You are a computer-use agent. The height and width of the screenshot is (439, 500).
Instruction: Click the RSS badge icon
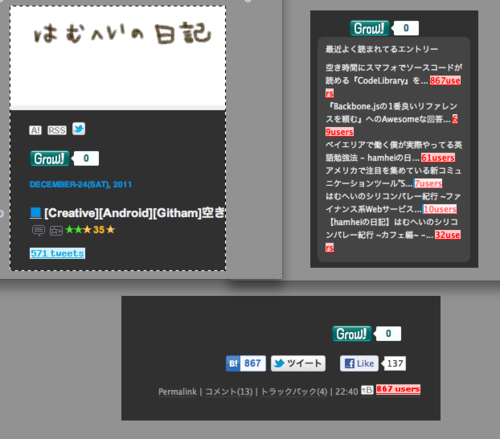tap(57, 130)
